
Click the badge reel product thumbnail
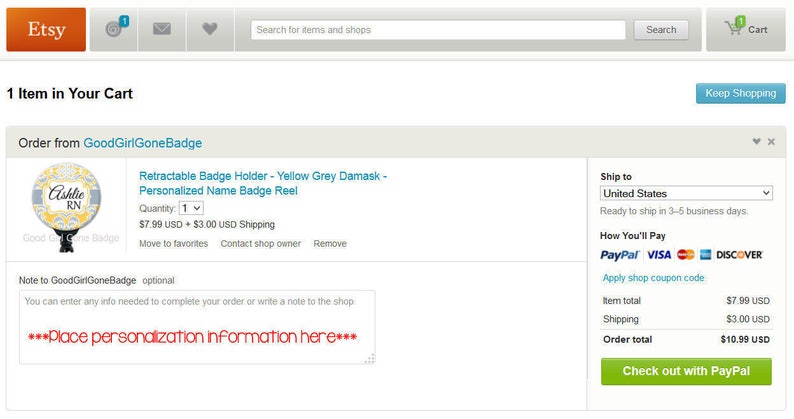(x=67, y=207)
